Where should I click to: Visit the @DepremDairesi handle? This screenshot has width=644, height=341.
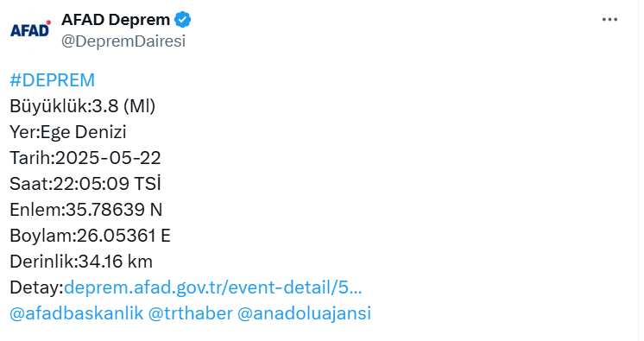pyautogui.click(x=123, y=41)
